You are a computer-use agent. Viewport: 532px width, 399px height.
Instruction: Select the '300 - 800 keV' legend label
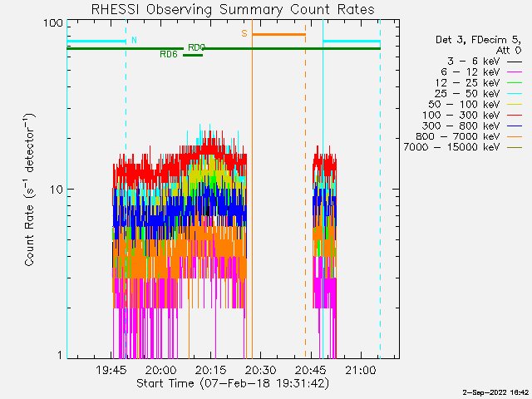point(461,126)
